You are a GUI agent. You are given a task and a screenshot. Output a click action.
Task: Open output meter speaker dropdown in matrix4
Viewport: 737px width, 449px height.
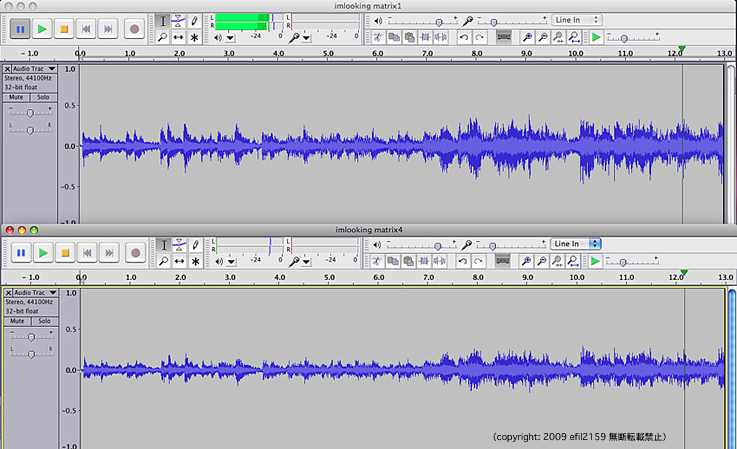(x=232, y=261)
